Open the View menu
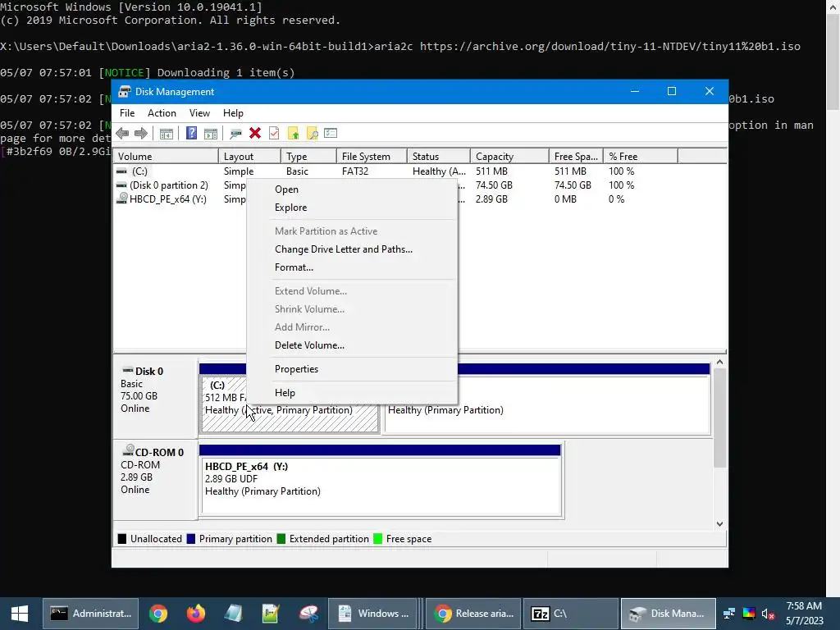This screenshot has width=840, height=630. 199,113
